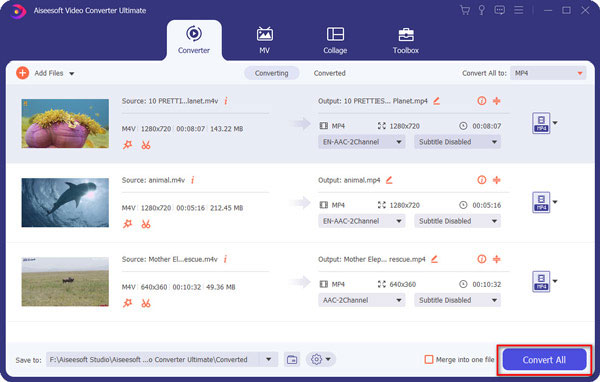Open the hamburger menu icon
The height and width of the screenshot is (382, 600).
518,10
